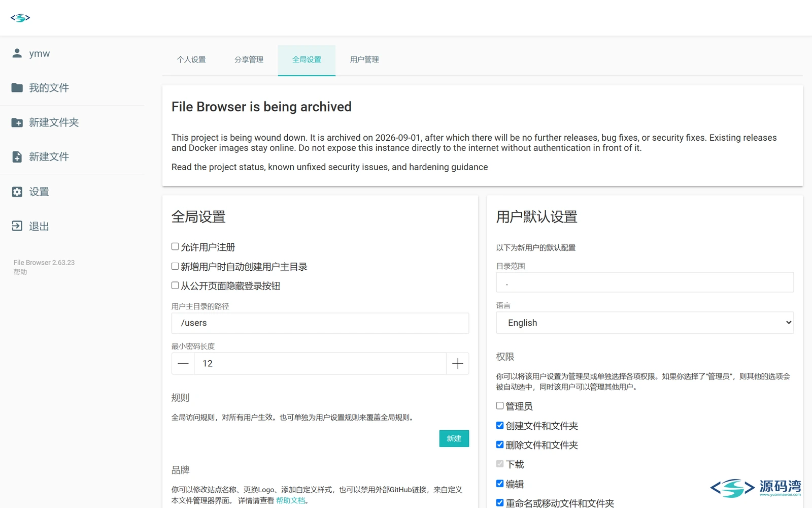Decrease minimum password length with minus
Viewport: 812px width, 508px height.
click(183, 364)
